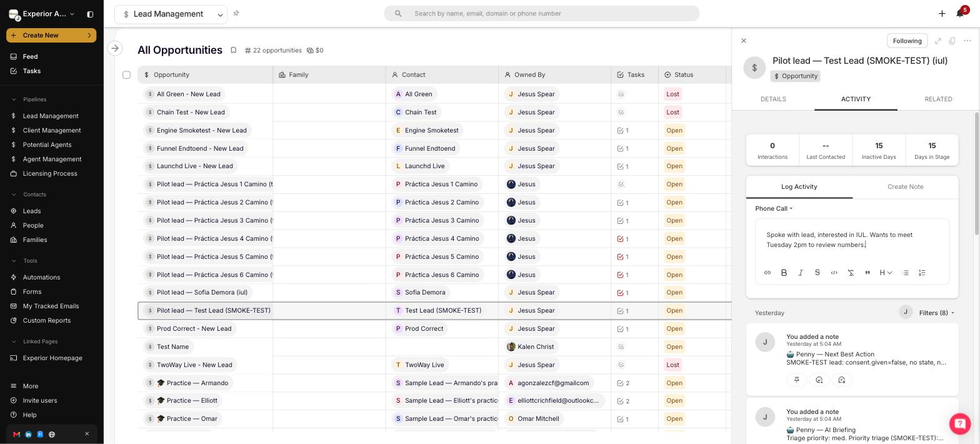Click the Create New button

tap(51, 35)
